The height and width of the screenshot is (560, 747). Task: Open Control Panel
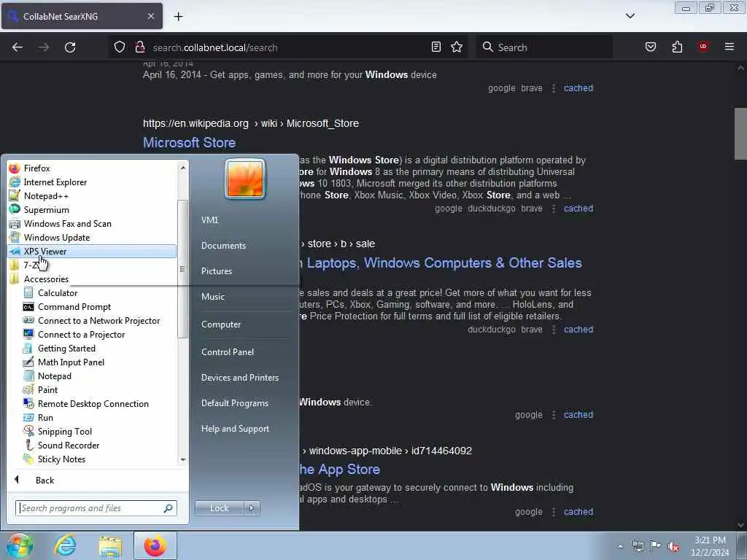pyautogui.click(x=228, y=352)
